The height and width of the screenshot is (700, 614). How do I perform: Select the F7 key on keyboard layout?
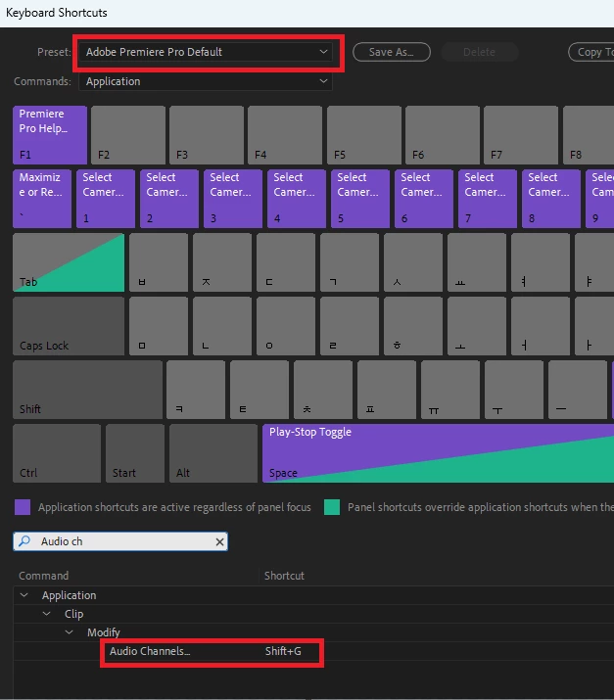[x=521, y=135]
